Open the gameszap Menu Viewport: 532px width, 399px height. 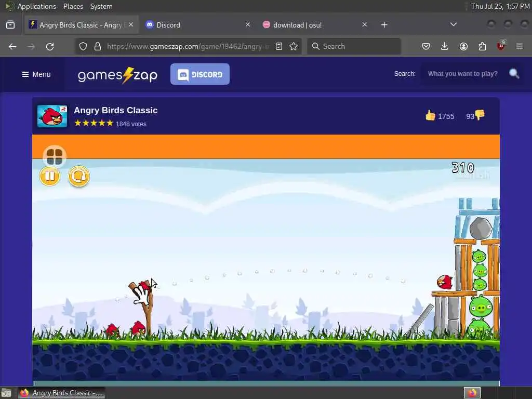point(36,74)
